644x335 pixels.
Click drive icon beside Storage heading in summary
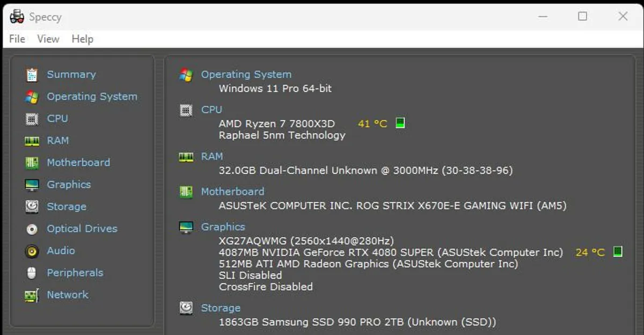point(186,308)
